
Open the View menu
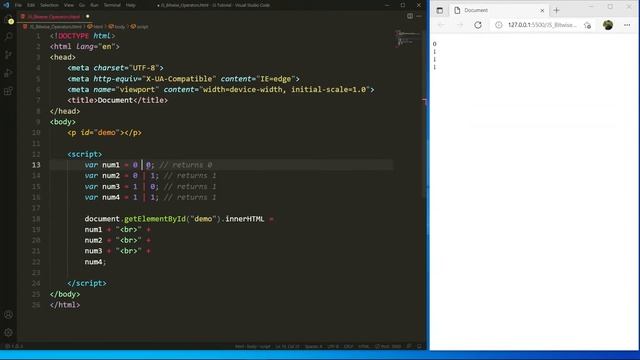(x=69, y=5)
